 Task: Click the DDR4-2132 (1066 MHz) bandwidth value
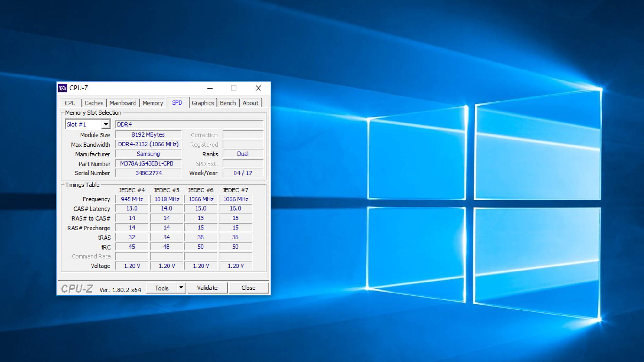[x=148, y=144]
